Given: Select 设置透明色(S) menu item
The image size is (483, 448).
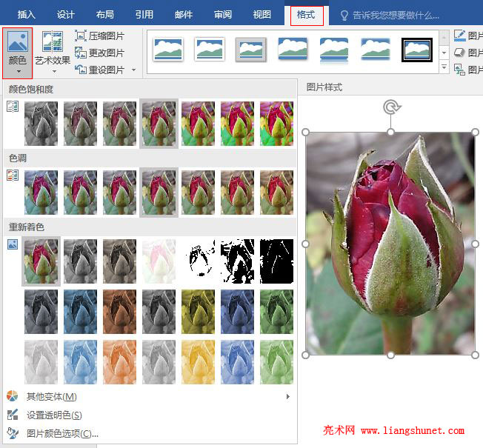Looking at the screenshot, I should (x=150, y=415).
